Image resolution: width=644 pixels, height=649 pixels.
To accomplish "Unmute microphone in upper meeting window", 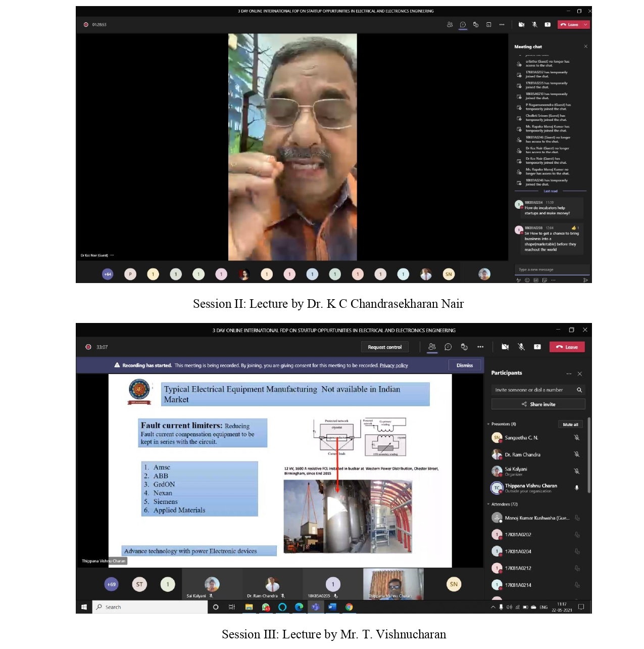I will pyautogui.click(x=534, y=24).
